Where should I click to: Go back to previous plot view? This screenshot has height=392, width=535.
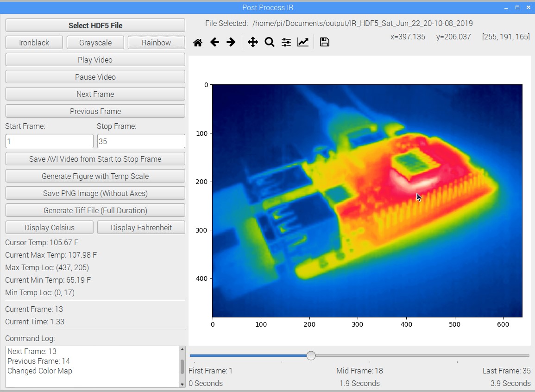tap(214, 43)
